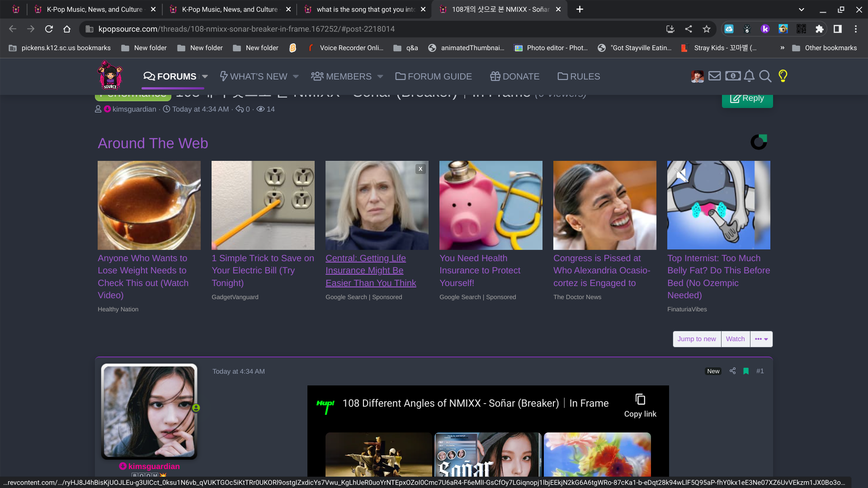
Task: Click the search magnifier icon in the forum navigation
Action: pos(765,76)
